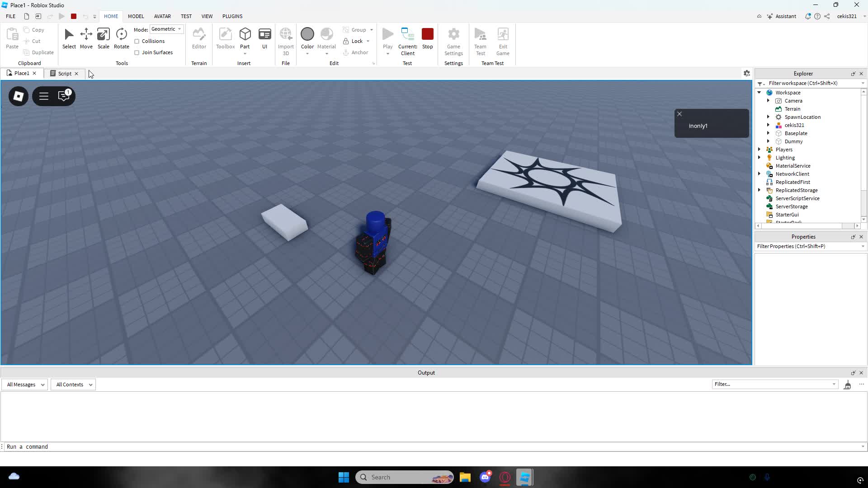Open the All Messages filter dropdown
The width and height of the screenshot is (868, 488).
[x=25, y=385]
